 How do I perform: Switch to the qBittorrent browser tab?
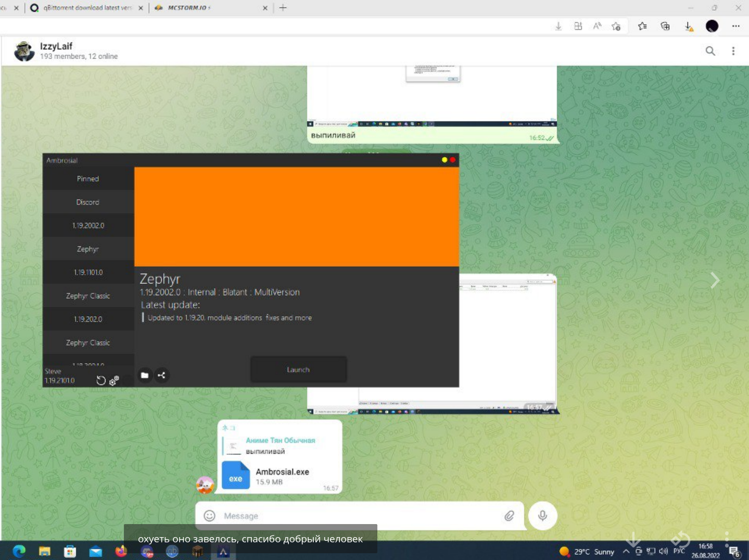pos(83,8)
